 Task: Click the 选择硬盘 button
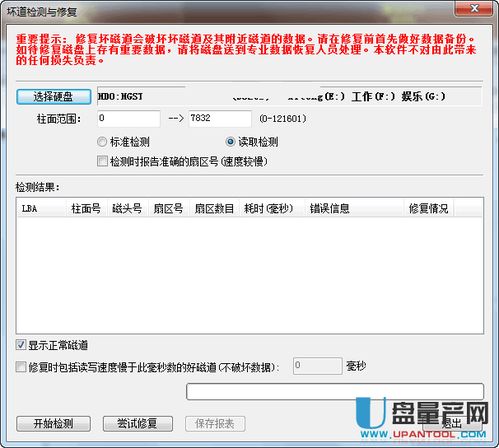pyautogui.click(x=53, y=97)
